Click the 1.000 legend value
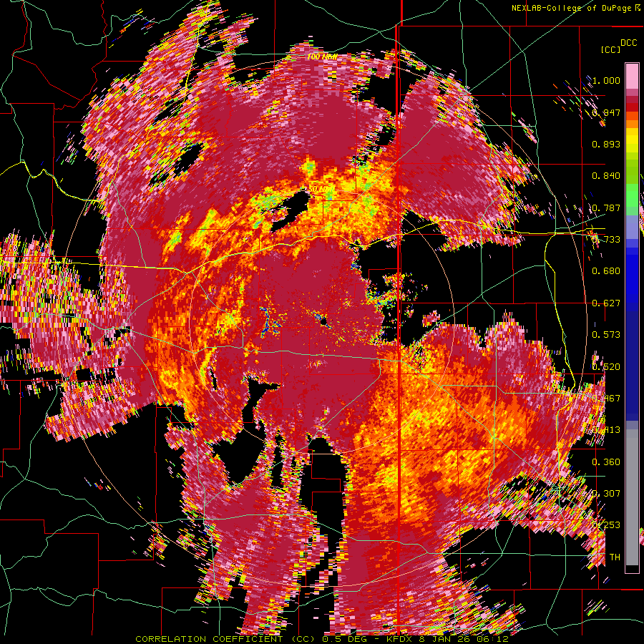The height and width of the screenshot is (644, 644). [606, 80]
